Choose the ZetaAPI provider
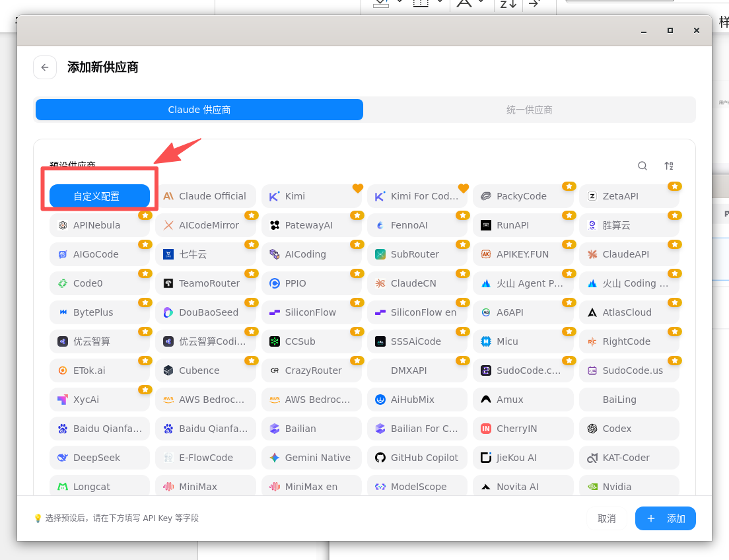This screenshot has height=560, width=729. (629, 196)
